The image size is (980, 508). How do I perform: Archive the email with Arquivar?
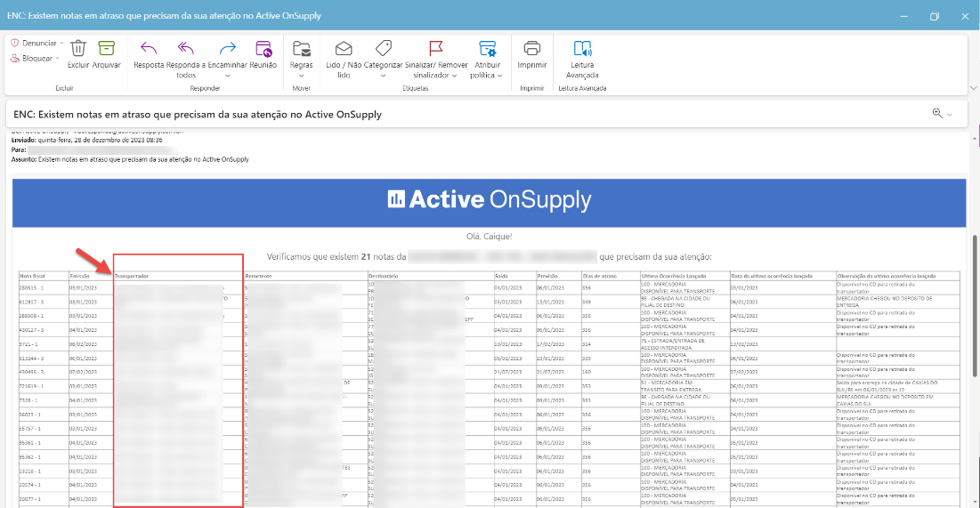tap(107, 48)
